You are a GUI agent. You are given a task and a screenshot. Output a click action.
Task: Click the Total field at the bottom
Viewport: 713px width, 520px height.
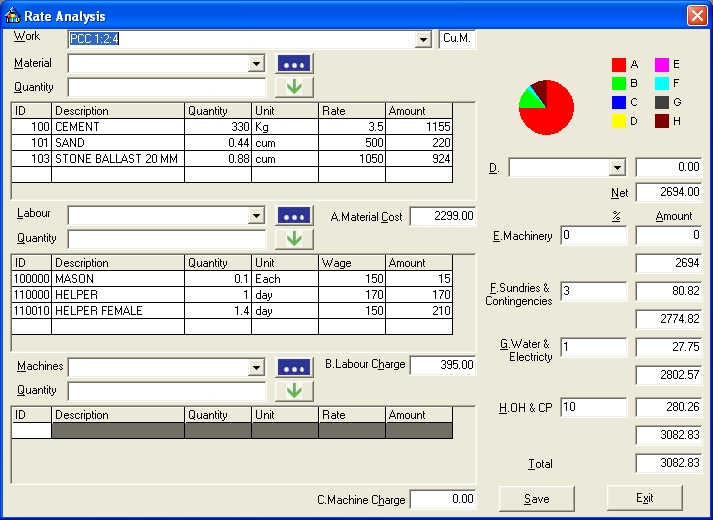[669, 463]
